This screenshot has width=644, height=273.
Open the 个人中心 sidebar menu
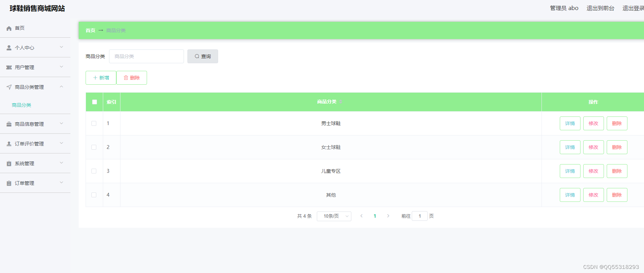[35, 48]
